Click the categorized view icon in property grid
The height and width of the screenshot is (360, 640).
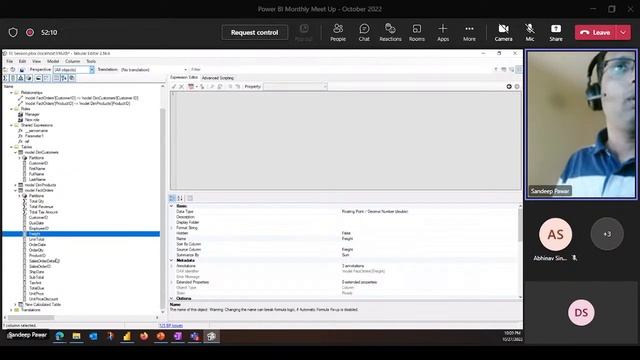[x=172, y=198]
